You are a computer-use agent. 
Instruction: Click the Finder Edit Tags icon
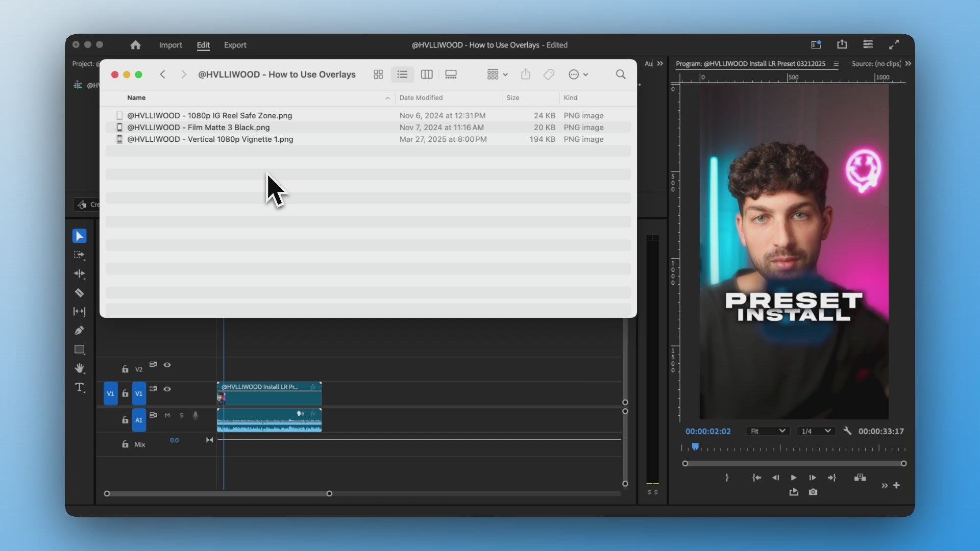tap(549, 74)
